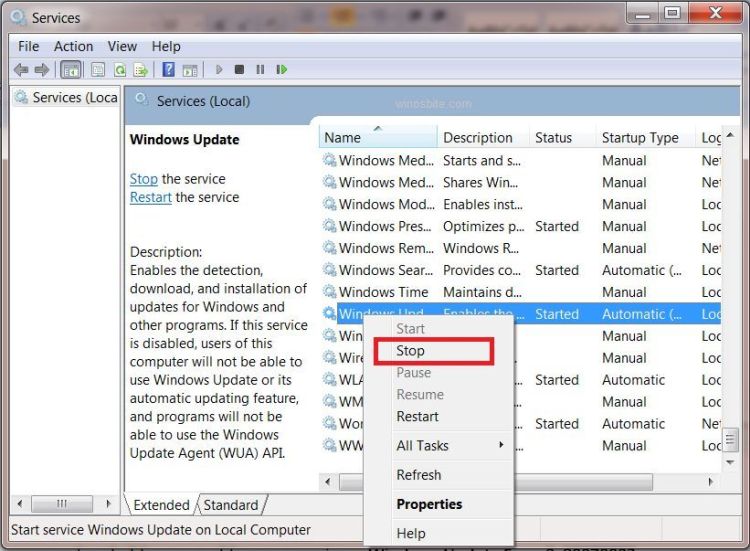Click the Stop Service square icon

pos(240,70)
